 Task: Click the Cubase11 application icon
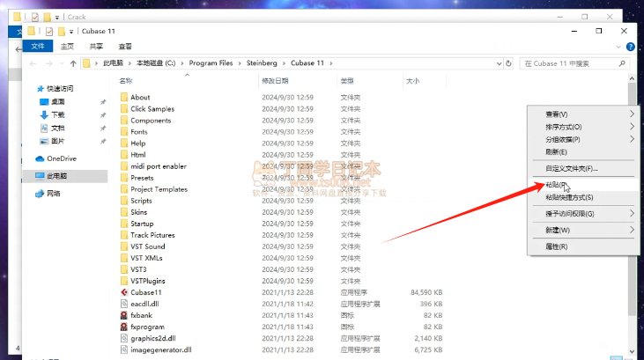pyautogui.click(x=124, y=292)
